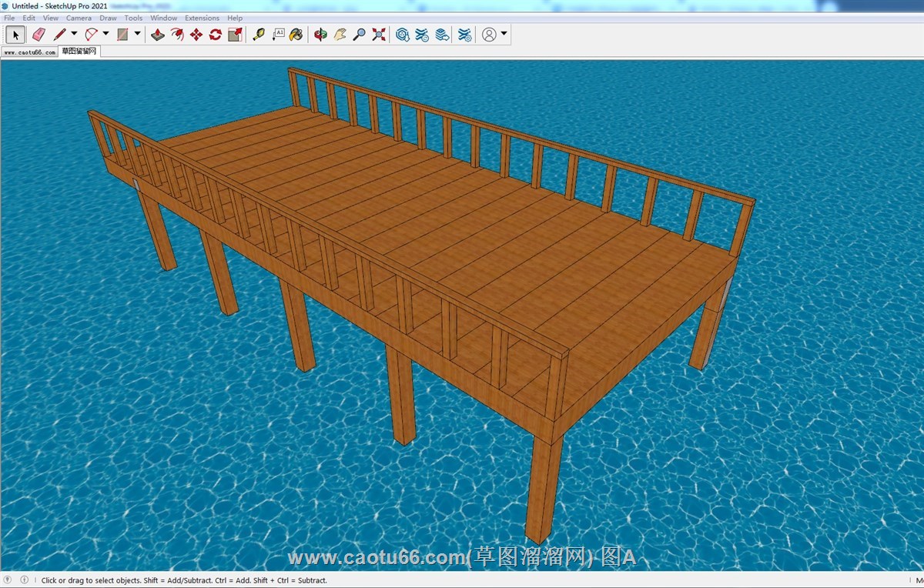
Task: Open the View menu
Action: point(51,18)
